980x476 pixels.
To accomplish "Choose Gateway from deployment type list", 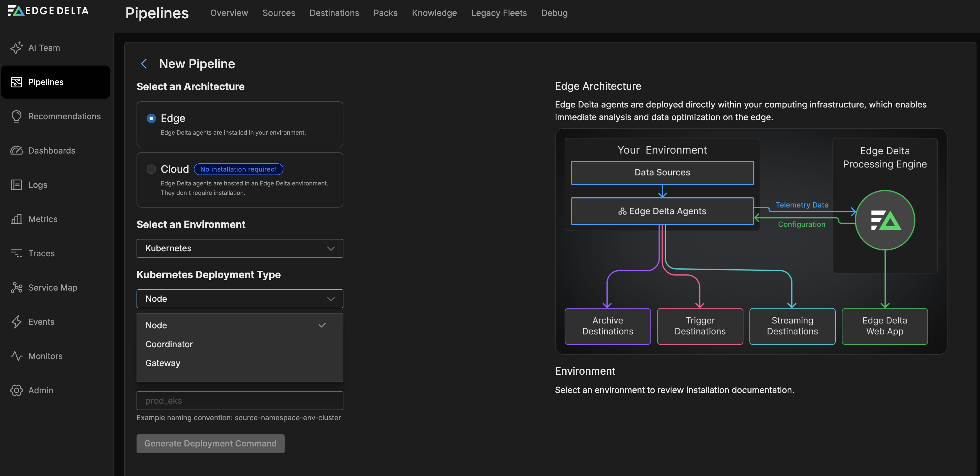I will click(163, 363).
